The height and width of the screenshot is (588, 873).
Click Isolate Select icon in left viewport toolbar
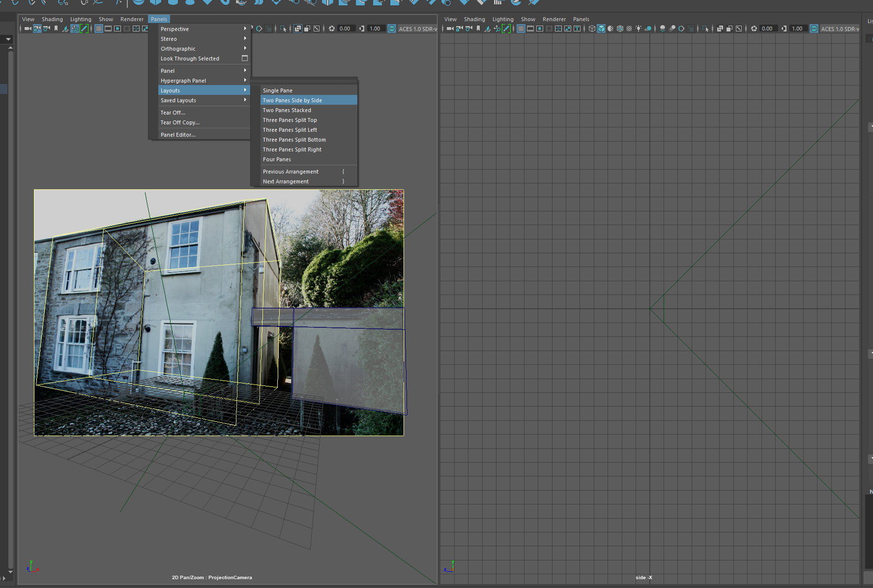pyautogui.click(x=283, y=29)
